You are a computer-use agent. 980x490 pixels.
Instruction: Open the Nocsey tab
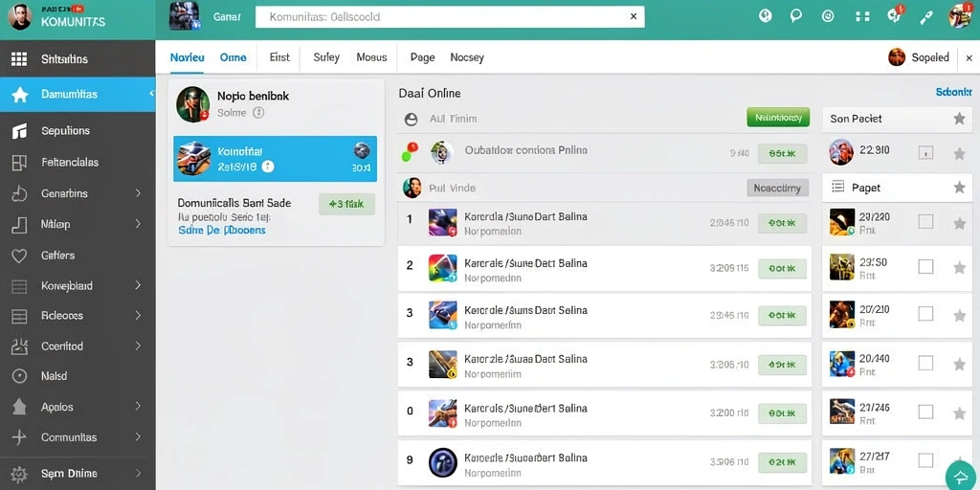coord(467,57)
